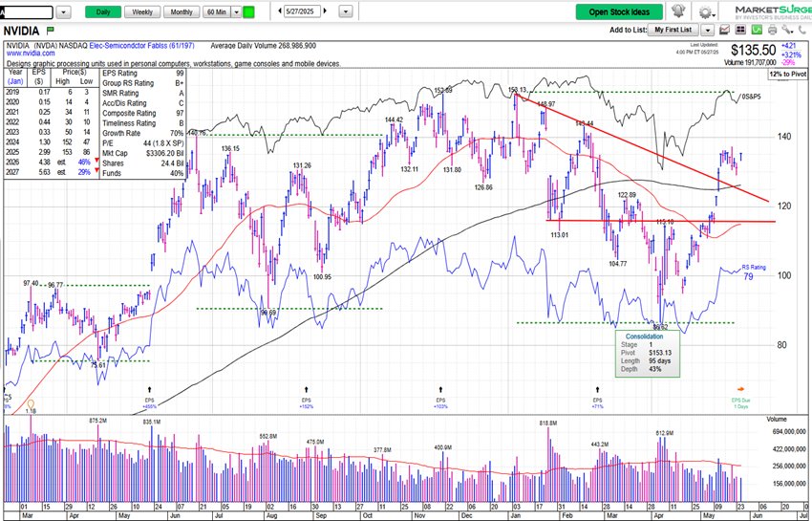Click the EPS +456% earnings arrow marker
812x521 pixels.
tap(150, 389)
